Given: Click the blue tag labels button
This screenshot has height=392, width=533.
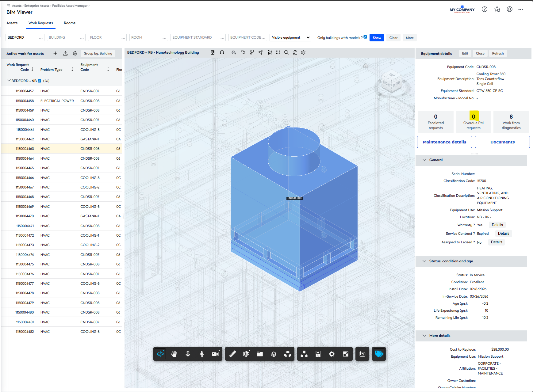Looking at the screenshot, I should click(379, 354).
